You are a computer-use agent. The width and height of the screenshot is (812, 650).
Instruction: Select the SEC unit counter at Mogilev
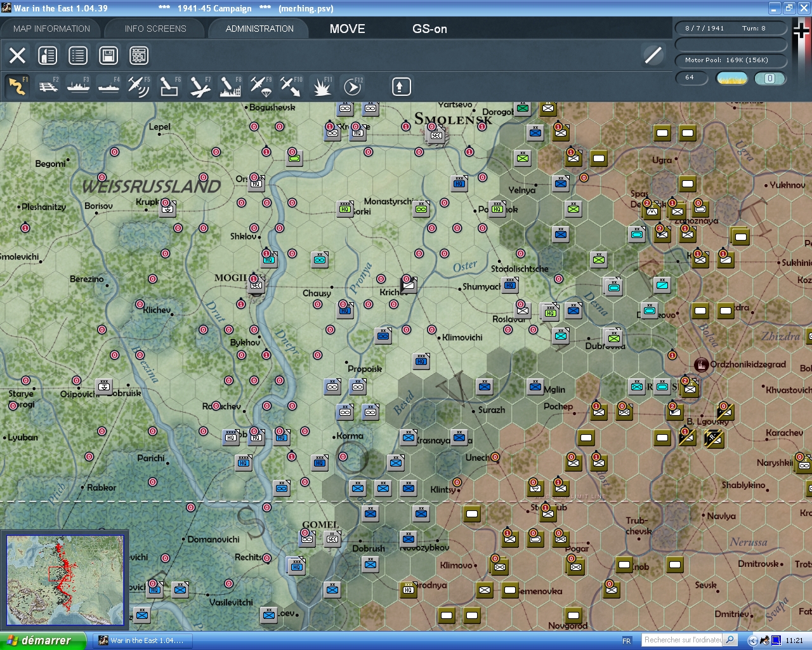coord(256,285)
